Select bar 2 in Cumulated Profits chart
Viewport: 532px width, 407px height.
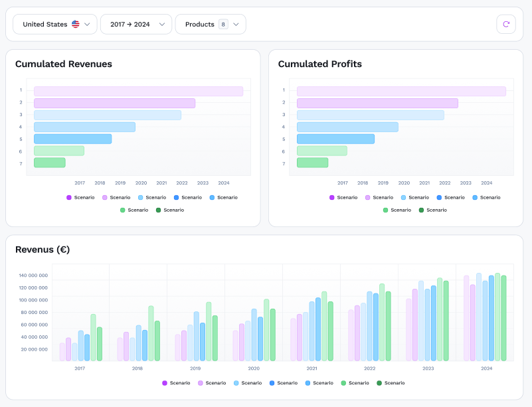[378, 103]
